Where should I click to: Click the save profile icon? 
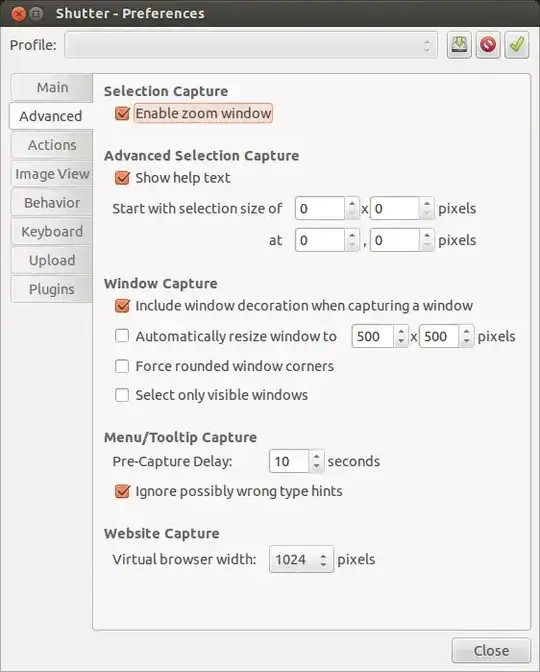[459, 45]
